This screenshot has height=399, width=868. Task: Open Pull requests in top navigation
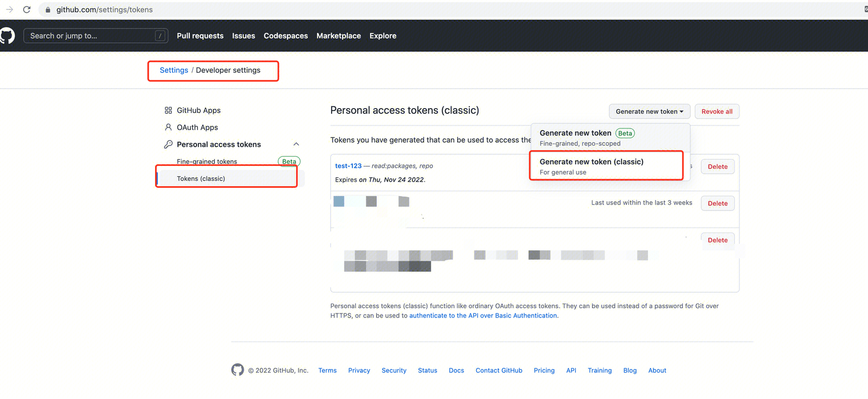[200, 36]
